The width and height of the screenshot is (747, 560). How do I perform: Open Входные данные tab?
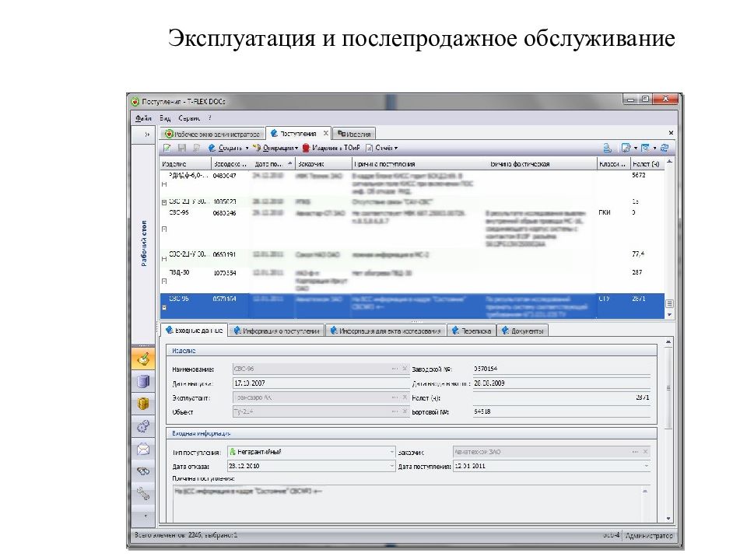(x=195, y=331)
